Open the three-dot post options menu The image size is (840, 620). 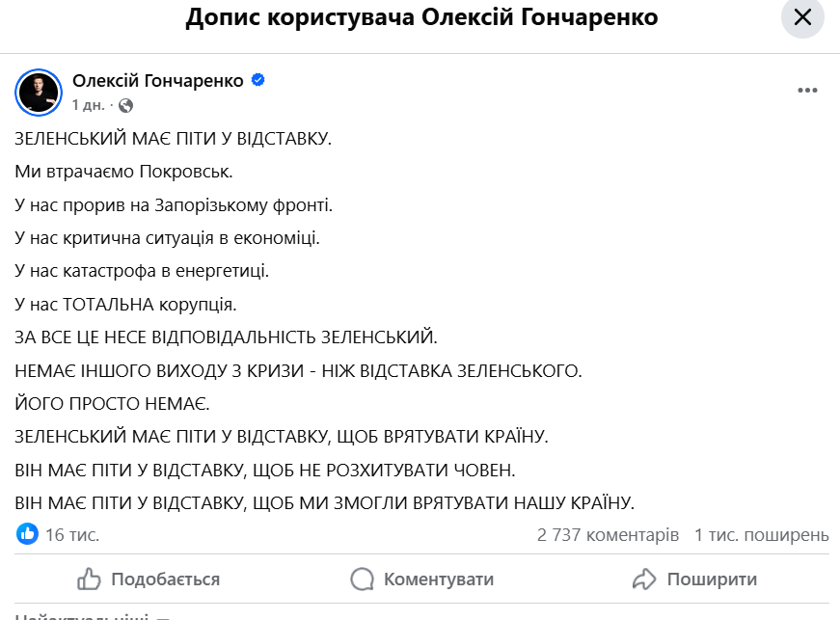807,91
